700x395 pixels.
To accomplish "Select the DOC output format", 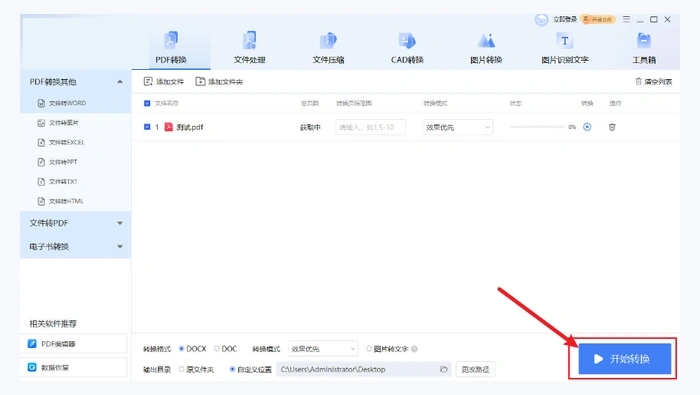I will 225,349.
